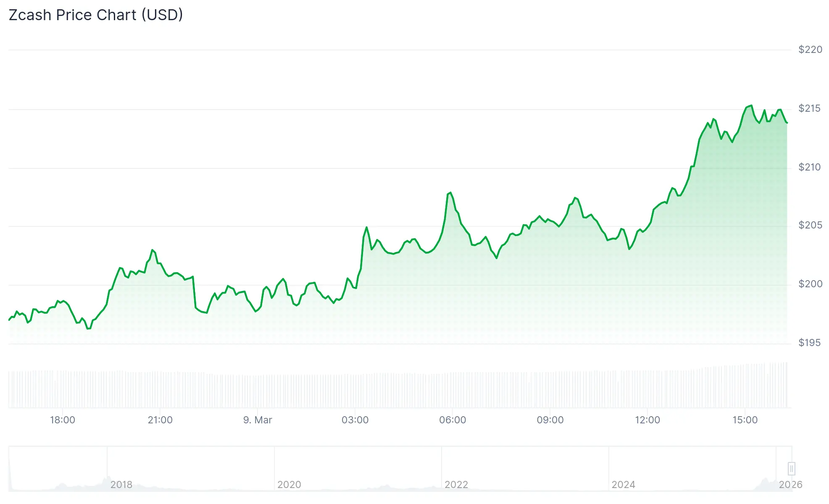Select the 2018 label in the timeline navigator
The width and height of the screenshot is (829, 504).
pos(121,485)
